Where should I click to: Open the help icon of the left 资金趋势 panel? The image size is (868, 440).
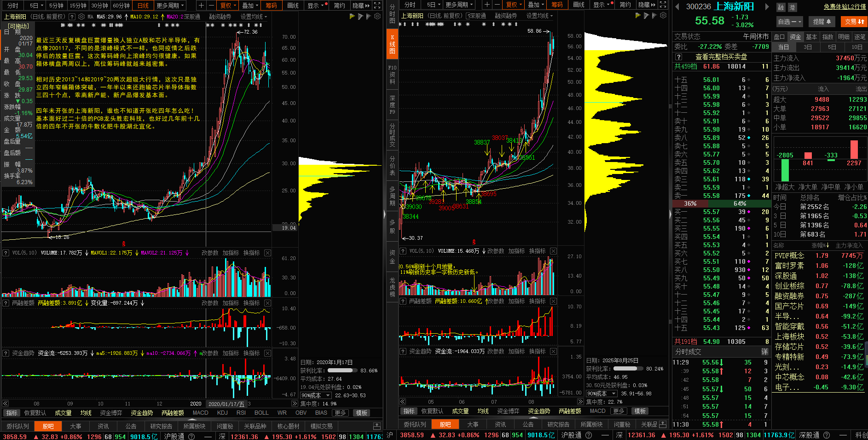(x=6, y=353)
